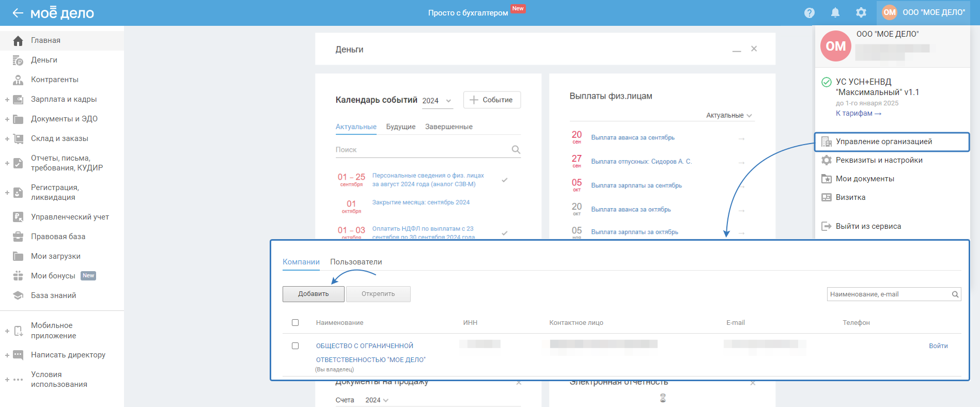Click the Визитка card icon
980x407 pixels.
(827, 197)
